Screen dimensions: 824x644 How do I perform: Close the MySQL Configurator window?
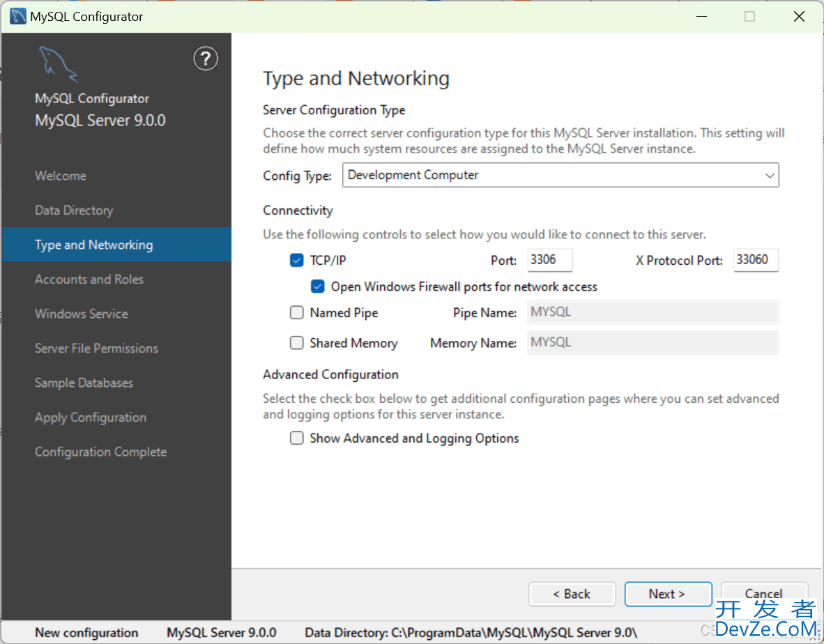(x=799, y=16)
